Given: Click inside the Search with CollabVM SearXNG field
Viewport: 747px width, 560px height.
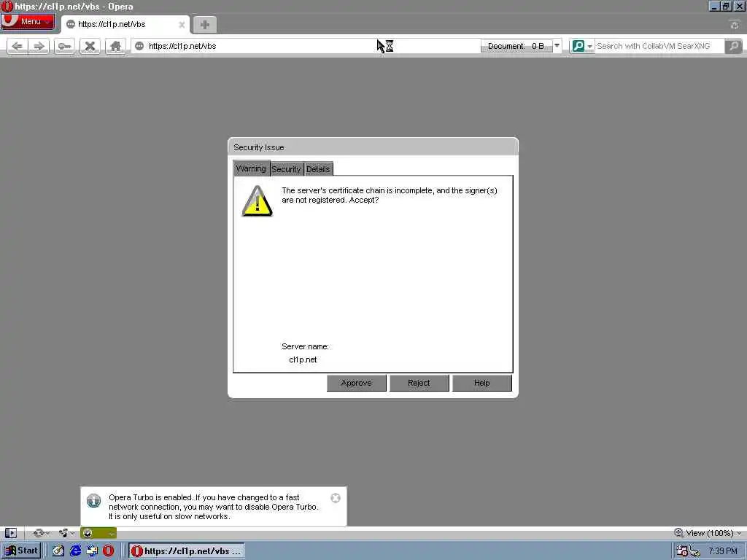Looking at the screenshot, I should [659, 46].
